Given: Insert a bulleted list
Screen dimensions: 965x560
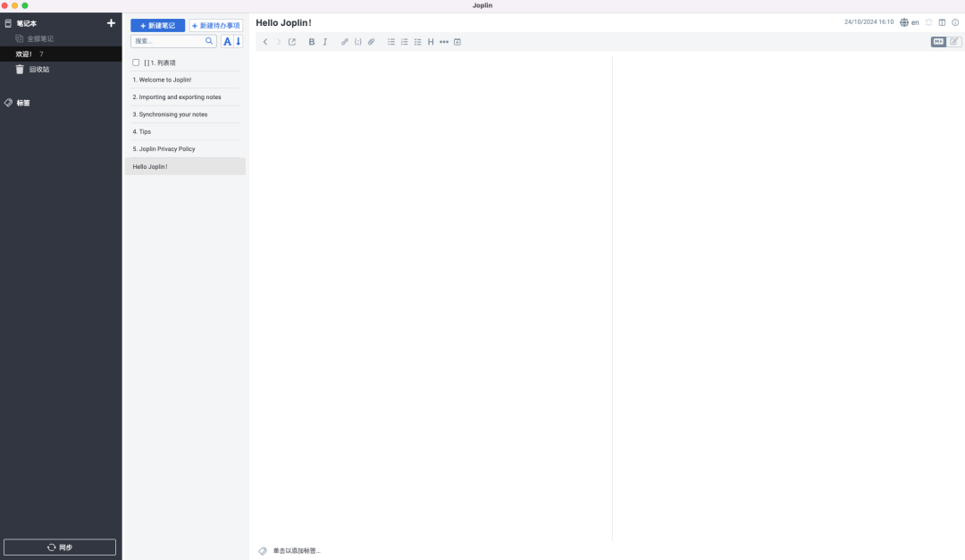Looking at the screenshot, I should pos(390,42).
